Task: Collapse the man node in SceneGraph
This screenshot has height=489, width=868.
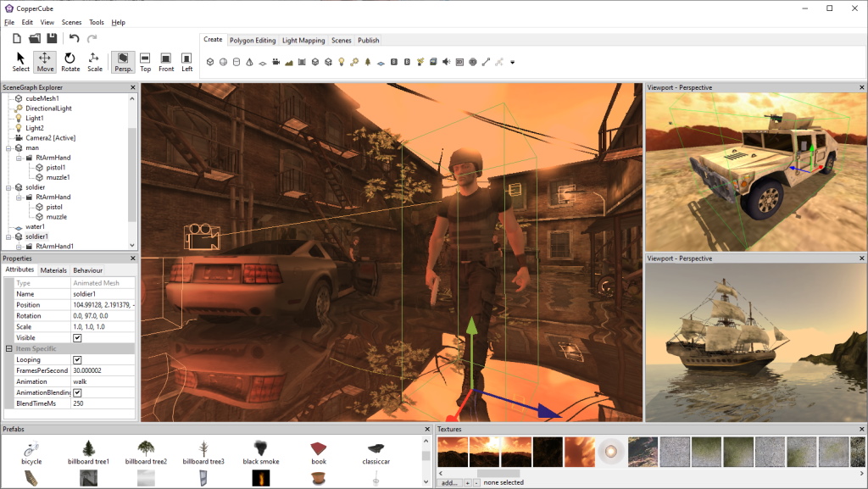Action: point(8,147)
